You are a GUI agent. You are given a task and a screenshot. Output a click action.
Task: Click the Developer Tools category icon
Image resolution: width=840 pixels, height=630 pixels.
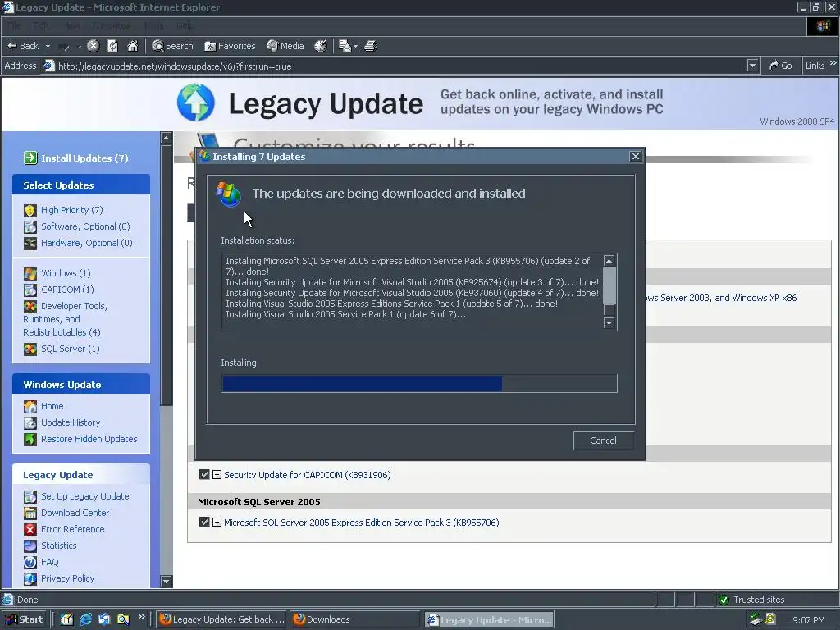tap(30, 307)
